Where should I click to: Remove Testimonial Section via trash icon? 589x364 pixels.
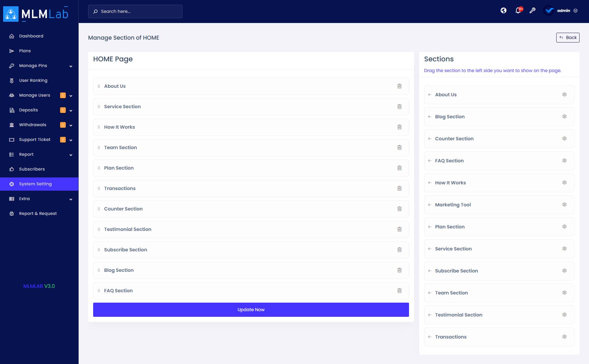pyautogui.click(x=399, y=229)
